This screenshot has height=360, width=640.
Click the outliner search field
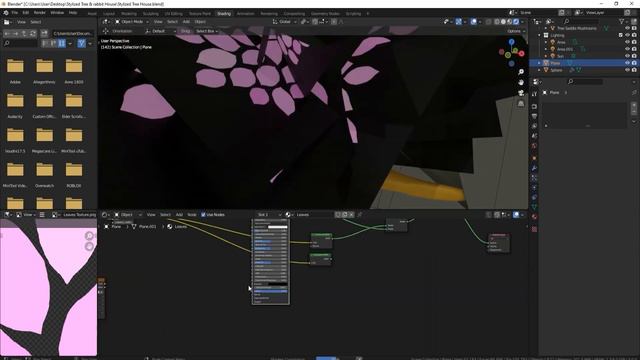coord(583,21)
